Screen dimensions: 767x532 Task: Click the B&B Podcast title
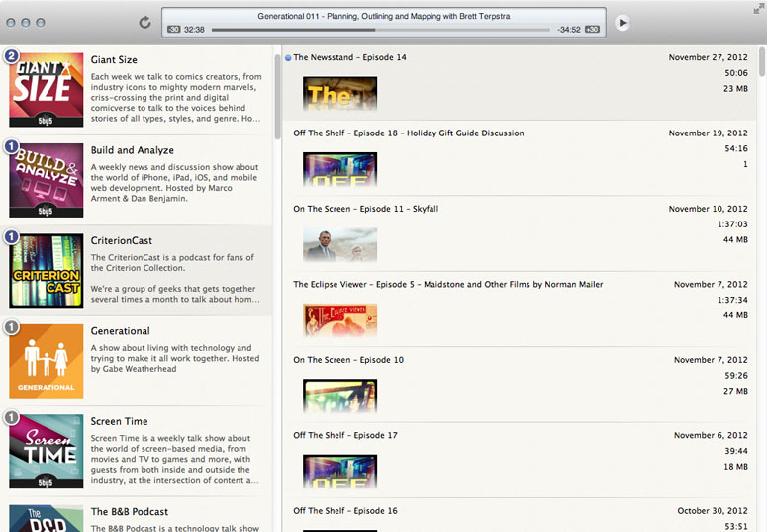click(x=130, y=512)
